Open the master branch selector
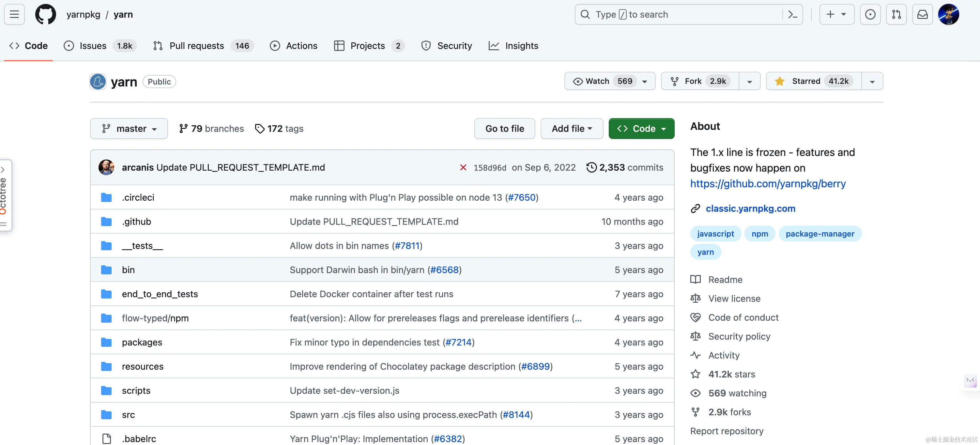Screen dimensions: 980x445 [129, 129]
